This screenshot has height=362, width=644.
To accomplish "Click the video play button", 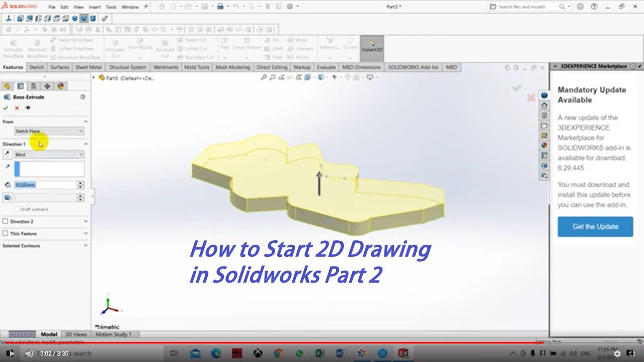I will pyautogui.click(x=11, y=353).
